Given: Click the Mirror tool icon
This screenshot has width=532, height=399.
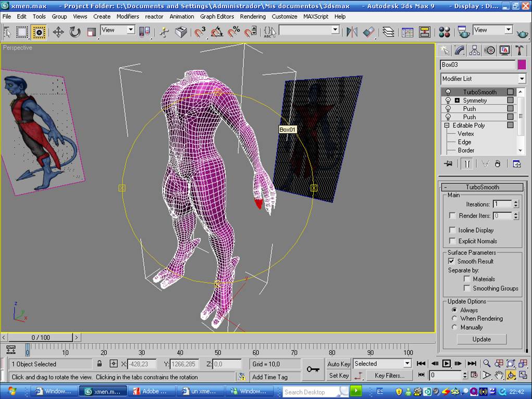Looking at the screenshot, I should click(x=352, y=32).
